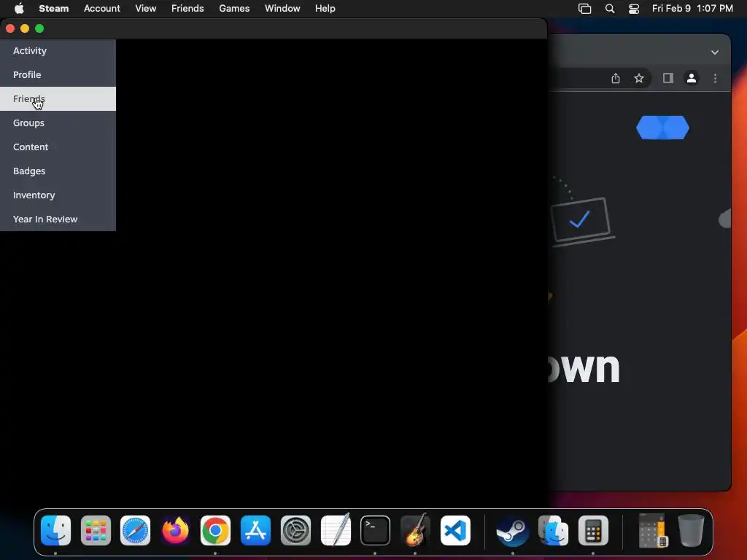This screenshot has height=560, width=747.
Task: Open GarageBand from the Dock
Action: click(415, 529)
